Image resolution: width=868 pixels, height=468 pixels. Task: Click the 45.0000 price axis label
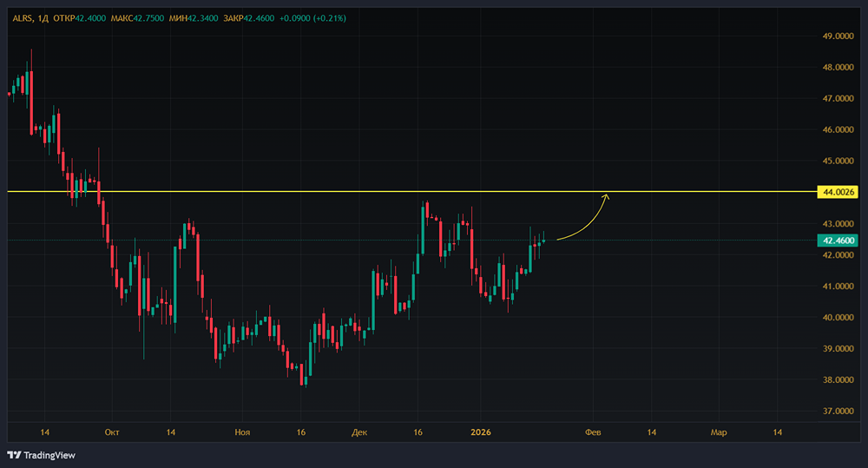point(838,161)
